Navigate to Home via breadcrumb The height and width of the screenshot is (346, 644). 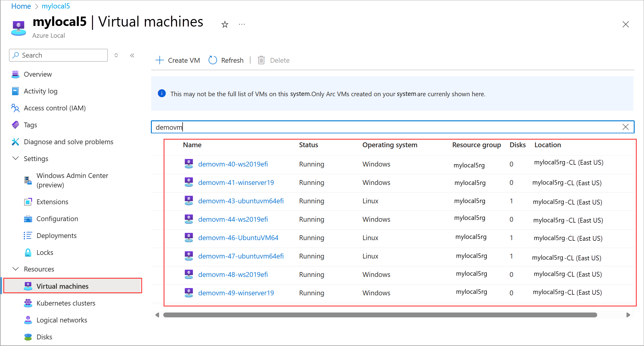(x=21, y=6)
